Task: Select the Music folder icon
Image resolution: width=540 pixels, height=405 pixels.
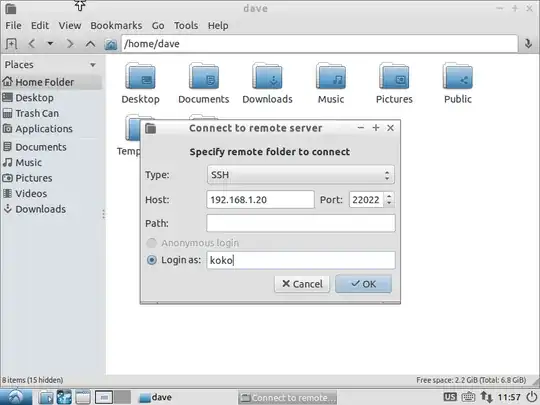Action: tap(331, 76)
